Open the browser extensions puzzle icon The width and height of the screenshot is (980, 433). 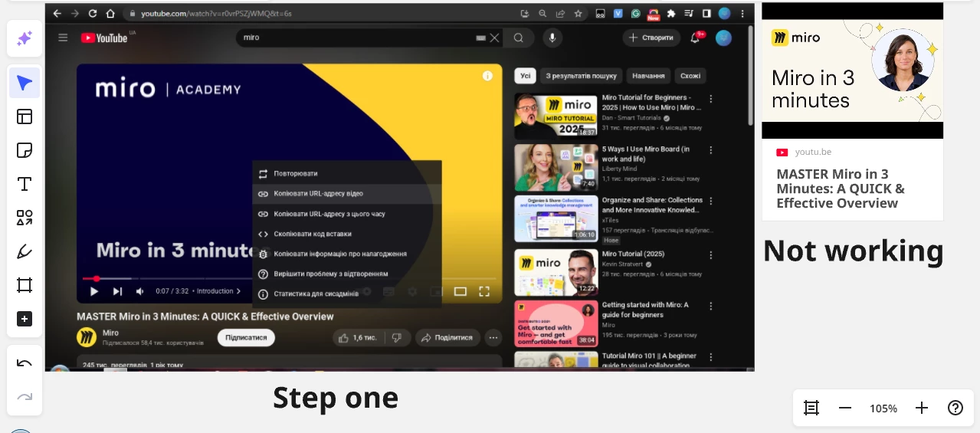pos(671,13)
